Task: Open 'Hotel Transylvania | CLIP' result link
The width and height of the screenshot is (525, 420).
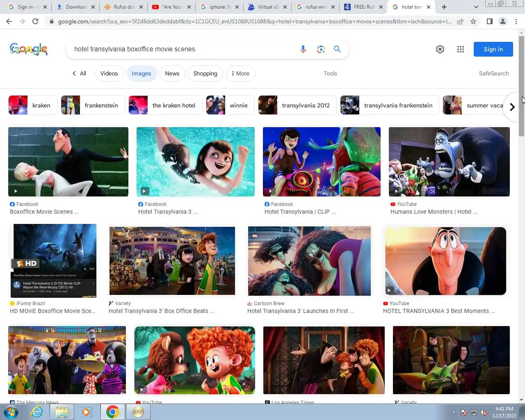Action: [300, 212]
